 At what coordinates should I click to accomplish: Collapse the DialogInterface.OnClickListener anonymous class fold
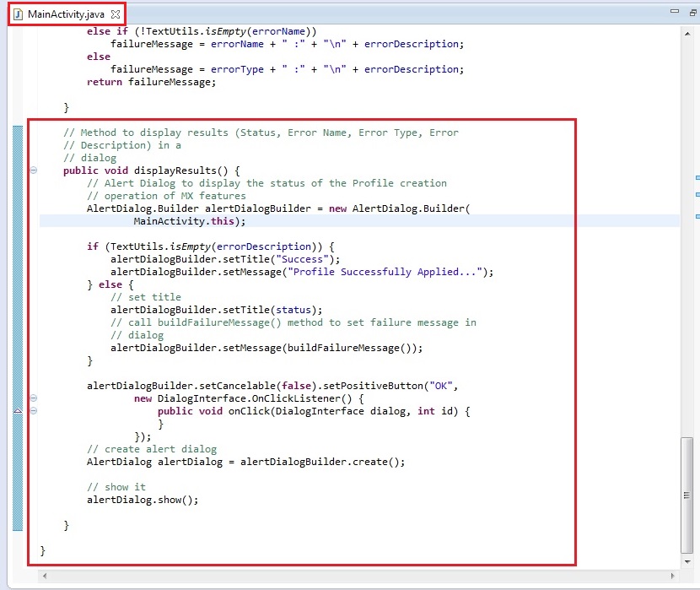point(34,398)
